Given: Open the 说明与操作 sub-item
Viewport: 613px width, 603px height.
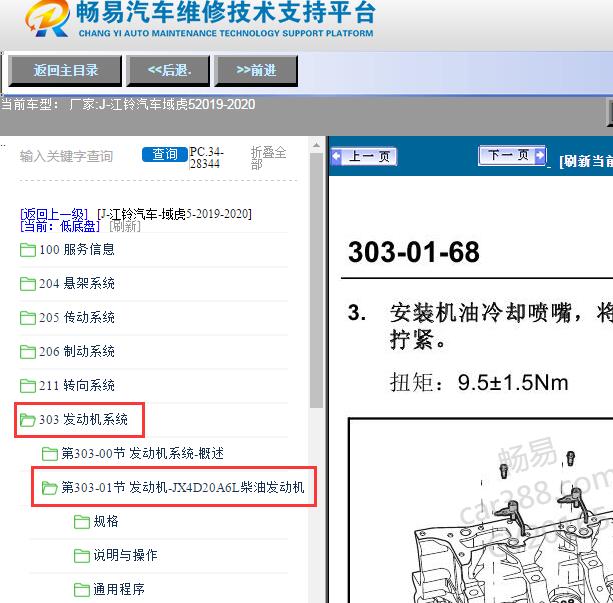Looking at the screenshot, I should pos(125,555).
